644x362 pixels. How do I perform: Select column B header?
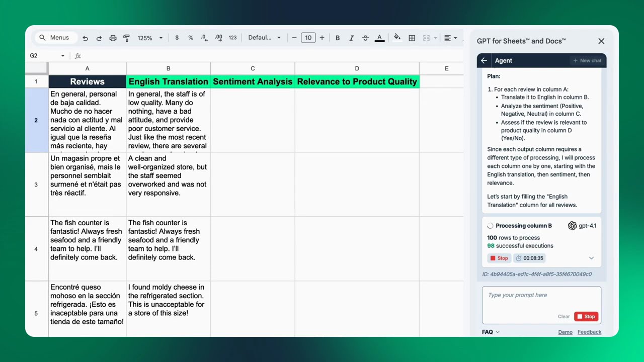(168, 68)
